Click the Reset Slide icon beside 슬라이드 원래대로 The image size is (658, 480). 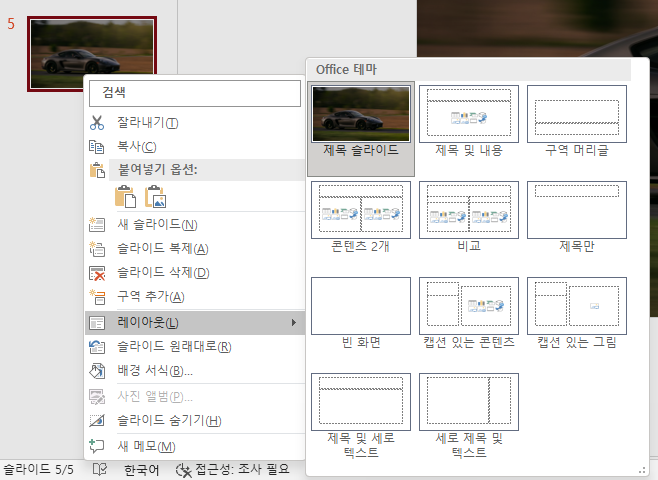click(97, 347)
